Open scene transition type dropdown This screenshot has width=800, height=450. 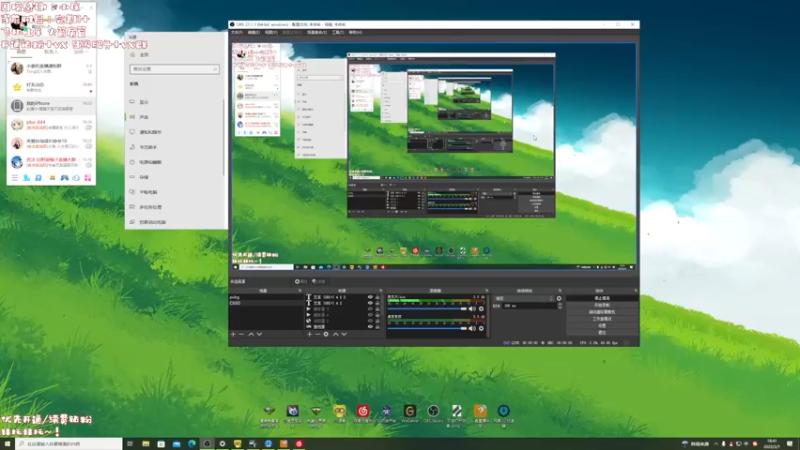[524, 298]
